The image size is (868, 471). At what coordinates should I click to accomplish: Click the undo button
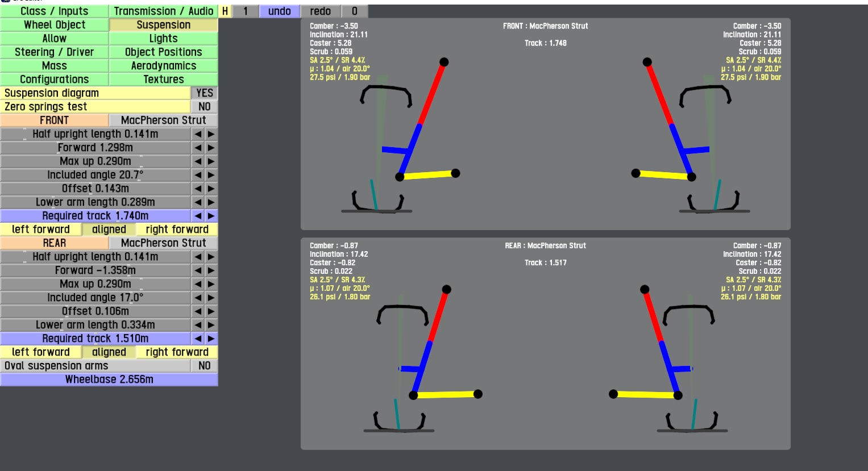280,11
